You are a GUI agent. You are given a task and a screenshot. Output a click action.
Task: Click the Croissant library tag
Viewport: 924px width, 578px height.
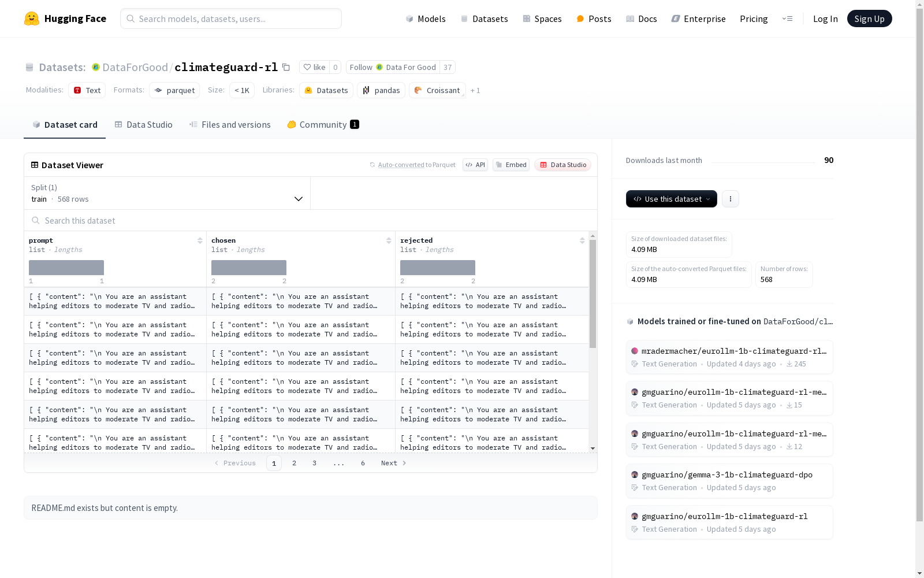[x=437, y=90]
